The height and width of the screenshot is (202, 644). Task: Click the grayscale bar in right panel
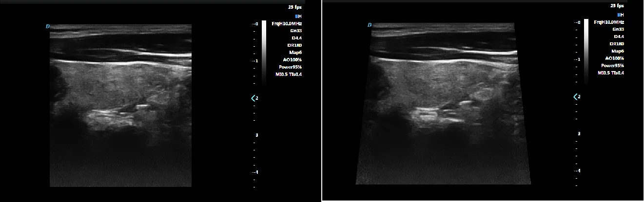coord(586,51)
